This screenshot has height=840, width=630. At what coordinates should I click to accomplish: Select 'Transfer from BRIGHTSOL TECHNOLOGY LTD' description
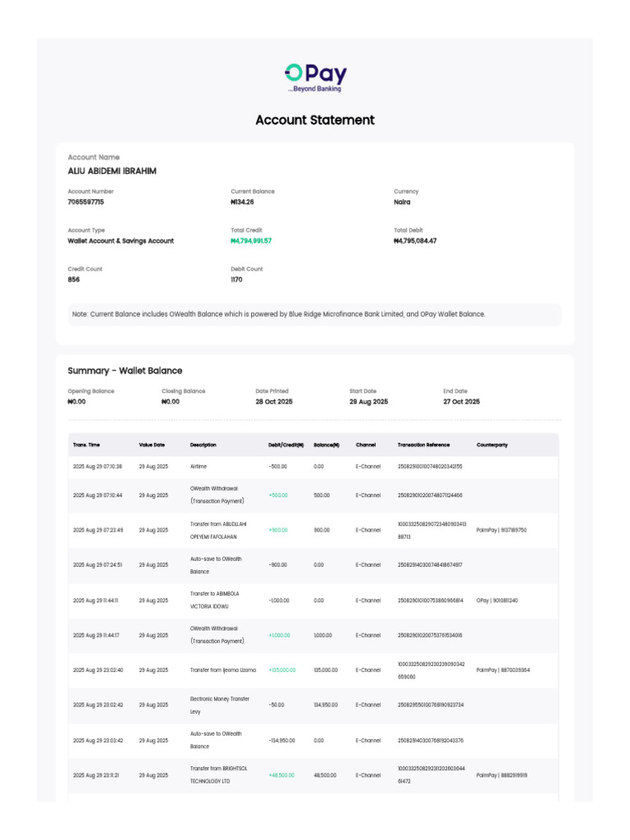(218, 775)
